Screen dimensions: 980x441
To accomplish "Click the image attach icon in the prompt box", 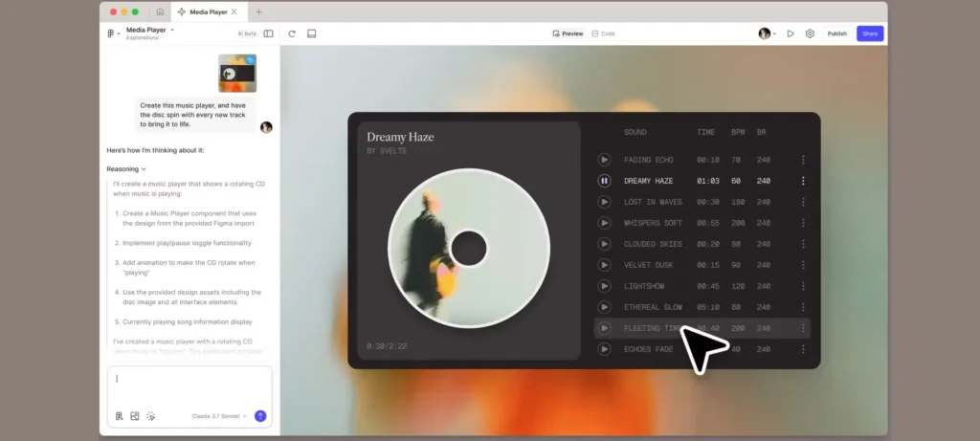I will point(135,416).
